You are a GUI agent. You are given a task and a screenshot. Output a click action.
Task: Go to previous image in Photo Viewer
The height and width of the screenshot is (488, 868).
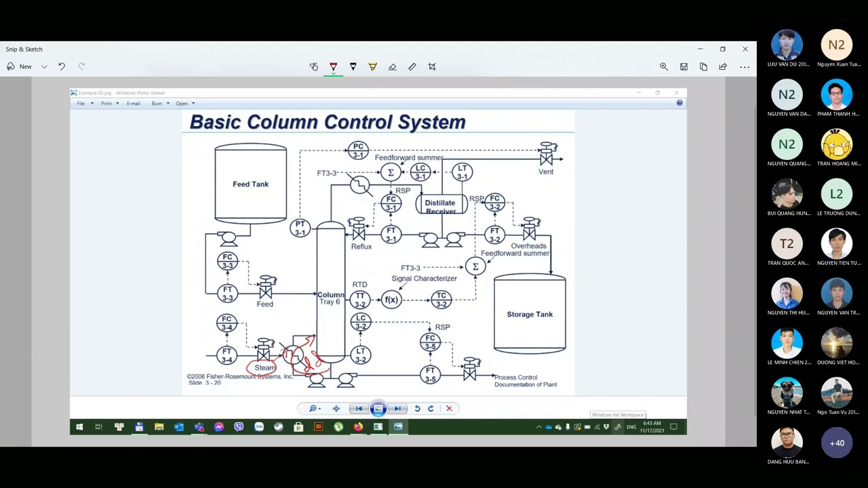[x=359, y=408]
